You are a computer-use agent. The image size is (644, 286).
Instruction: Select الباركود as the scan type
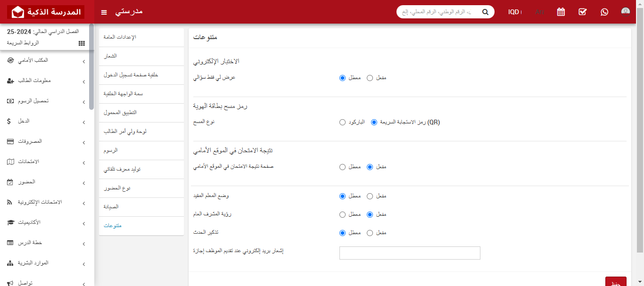tap(343, 122)
